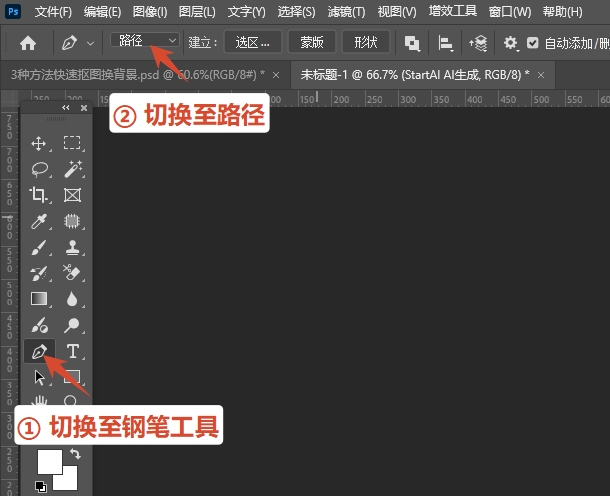Click the foreground color swatch
The height and width of the screenshot is (496, 610).
pos(49,462)
